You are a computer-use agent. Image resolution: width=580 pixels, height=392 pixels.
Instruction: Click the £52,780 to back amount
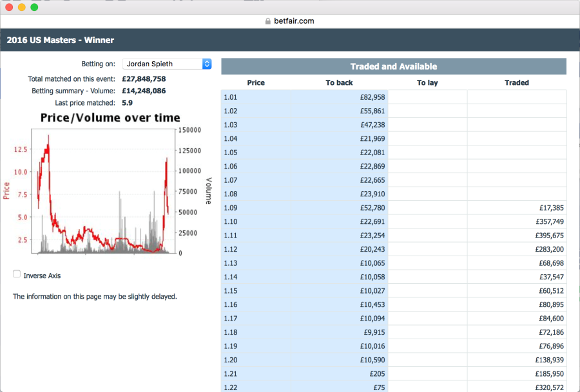point(372,208)
